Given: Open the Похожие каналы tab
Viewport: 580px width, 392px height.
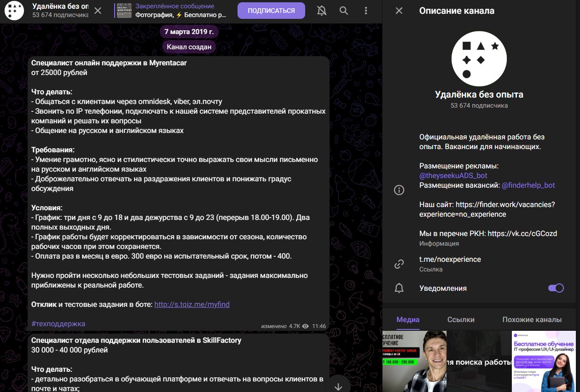Looking at the screenshot, I should [x=532, y=319].
